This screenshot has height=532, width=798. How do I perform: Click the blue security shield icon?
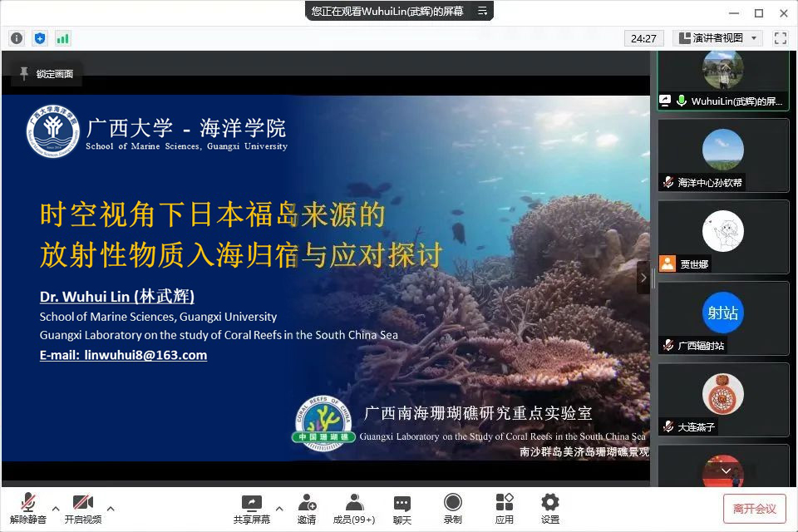[40, 38]
